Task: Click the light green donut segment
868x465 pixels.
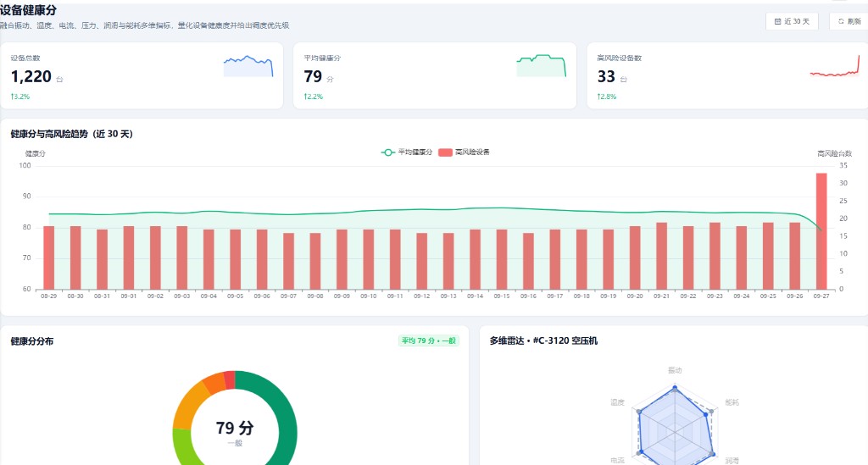Action: (x=181, y=446)
